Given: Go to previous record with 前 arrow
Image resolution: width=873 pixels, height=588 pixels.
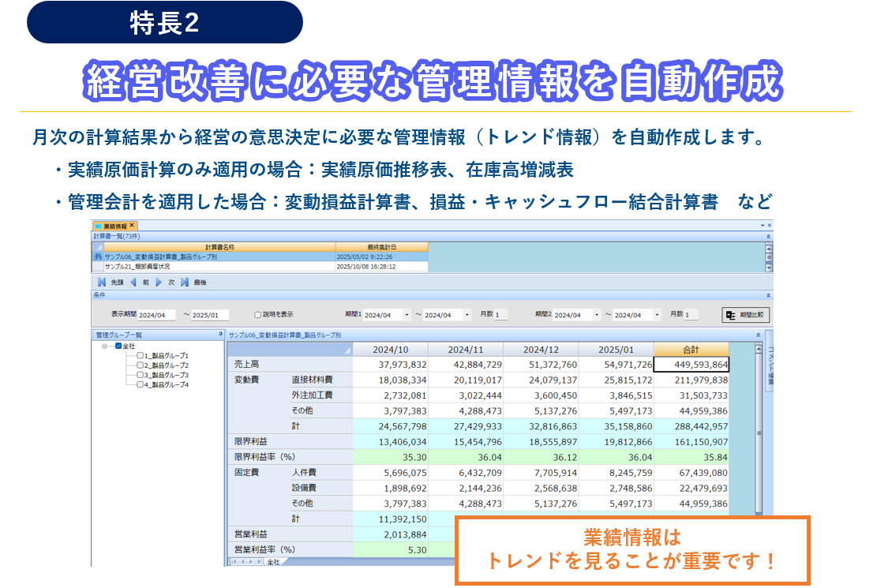Looking at the screenshot, I should [133, 283].
